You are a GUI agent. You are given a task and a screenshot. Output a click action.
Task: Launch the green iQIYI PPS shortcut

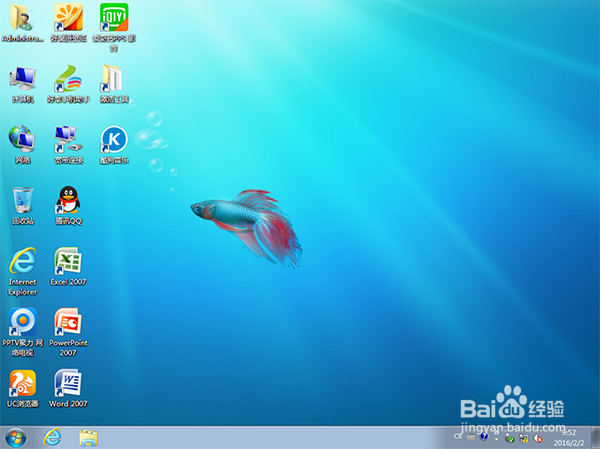(x=114, y=27)
